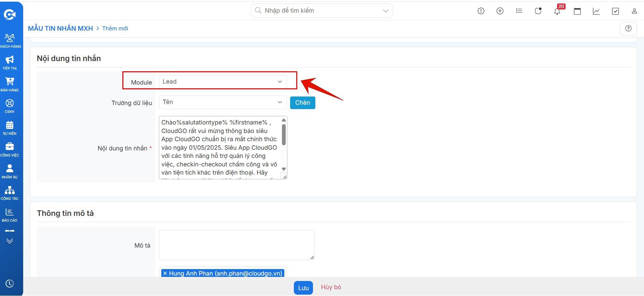The width and height of the screenshot is (644, 296).
Task: Open the Công Việc briefcase module
Action: (10, 150)
